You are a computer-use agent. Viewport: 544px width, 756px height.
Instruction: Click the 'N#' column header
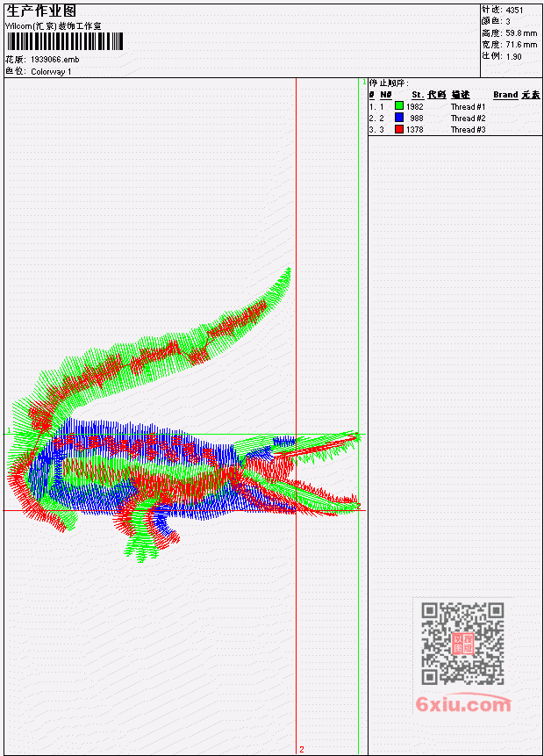coord(385,95)
